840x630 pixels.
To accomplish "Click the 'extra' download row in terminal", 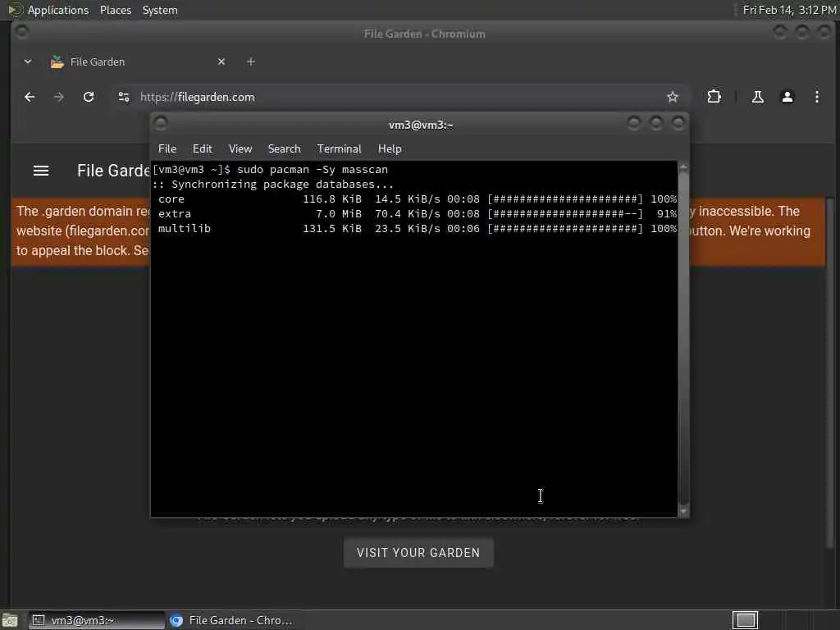I will click(417, 214).
